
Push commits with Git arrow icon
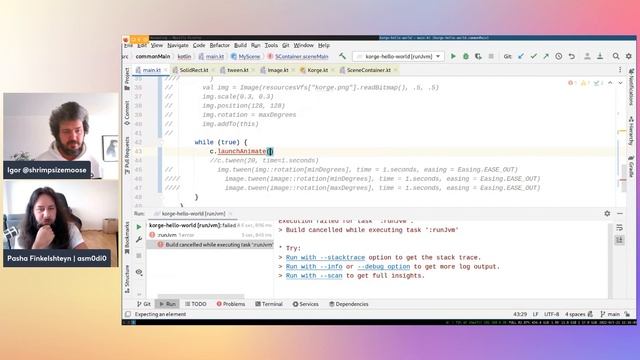point(546,56)
